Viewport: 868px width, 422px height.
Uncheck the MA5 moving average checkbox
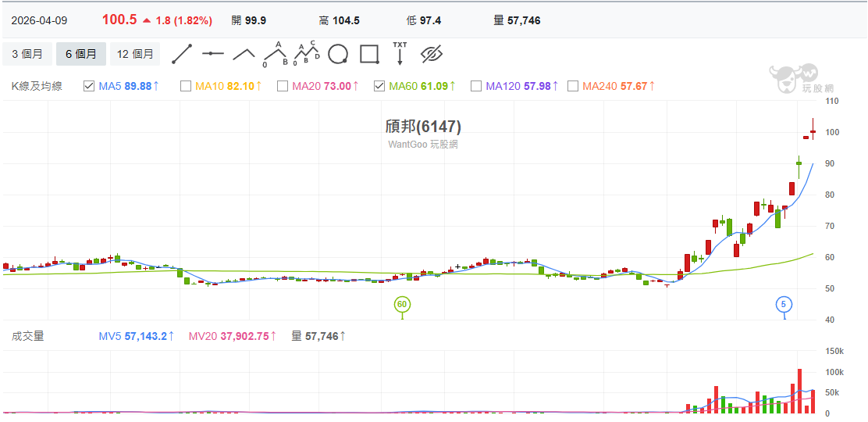(x=89, y=86)
